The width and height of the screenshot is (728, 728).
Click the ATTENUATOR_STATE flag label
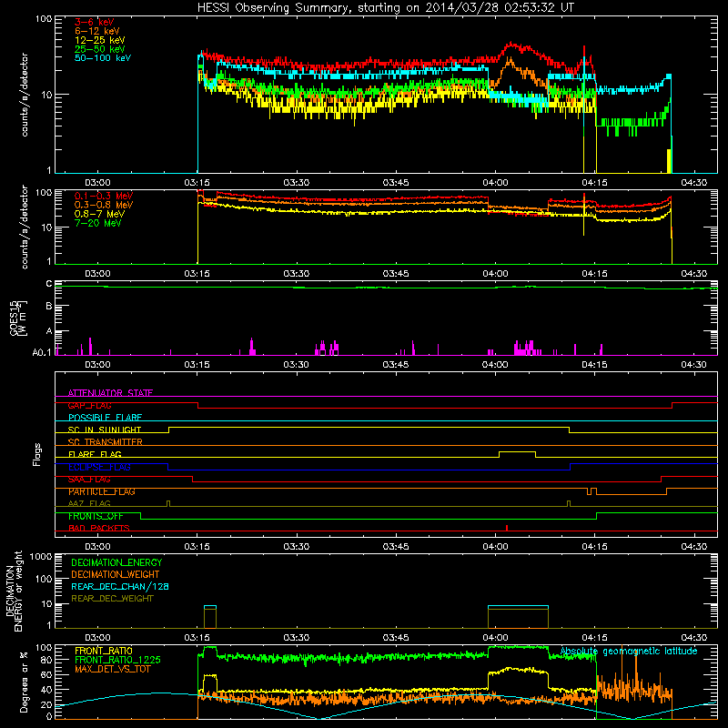point(110,393)
